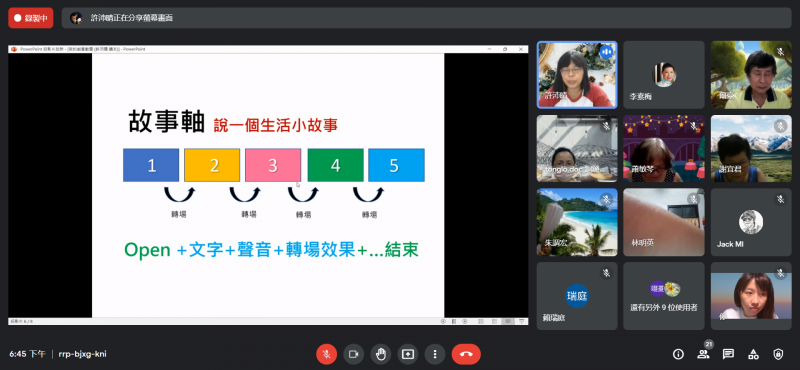The width and height of the screenshot is (800, 370).
Task: Click the meeting code rrp-bjxg-kni
Action: click(x=82, y=354)
